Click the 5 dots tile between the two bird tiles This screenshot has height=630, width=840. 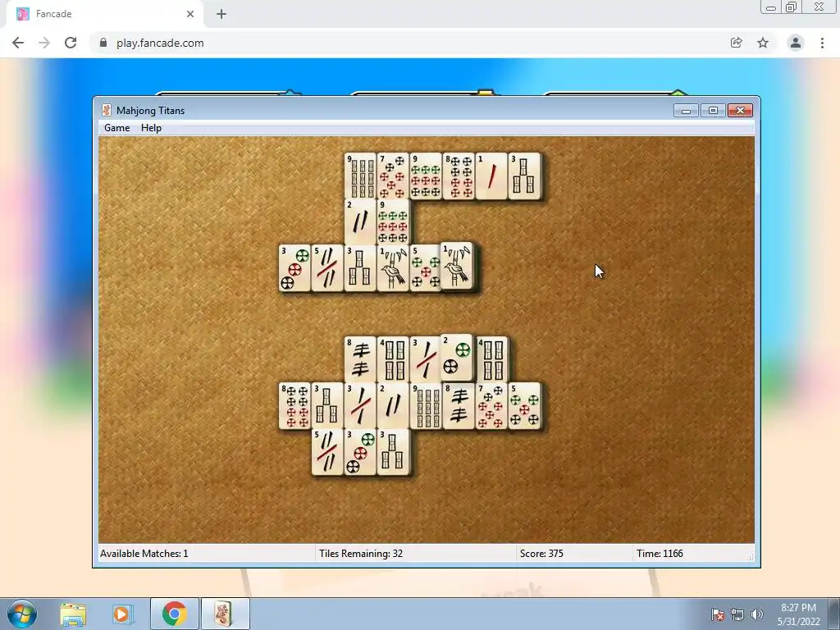[426, 268]
